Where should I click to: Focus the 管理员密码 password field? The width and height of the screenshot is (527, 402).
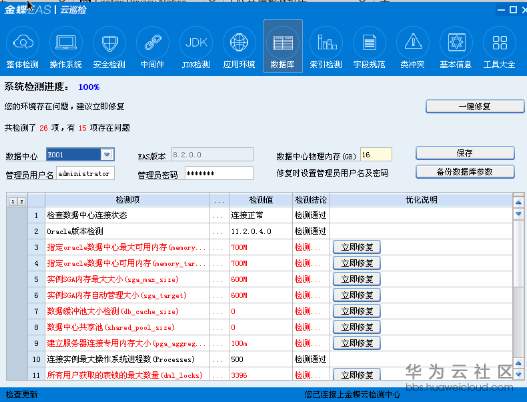point(218,173)
